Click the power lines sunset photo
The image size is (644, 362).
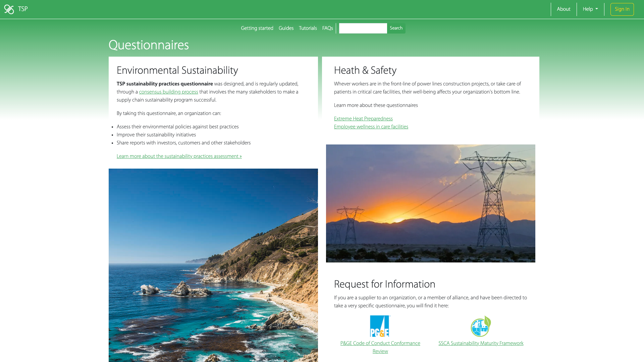[430, 203]
